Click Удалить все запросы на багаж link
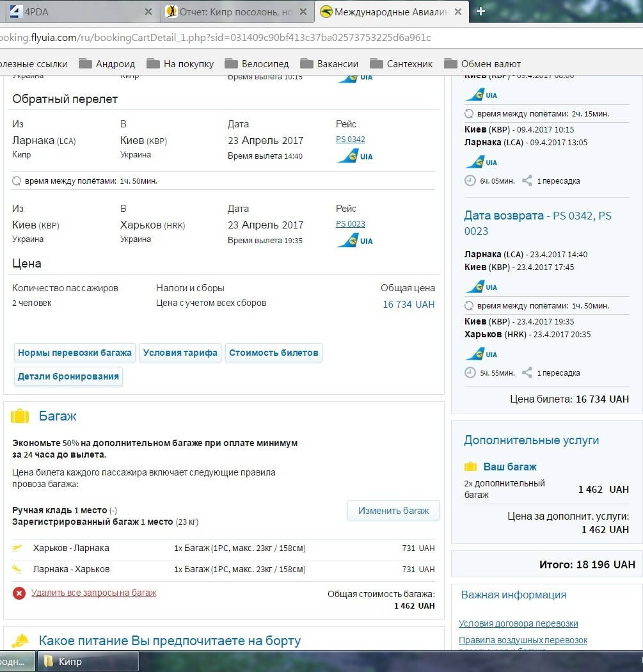 pos(93,593)
